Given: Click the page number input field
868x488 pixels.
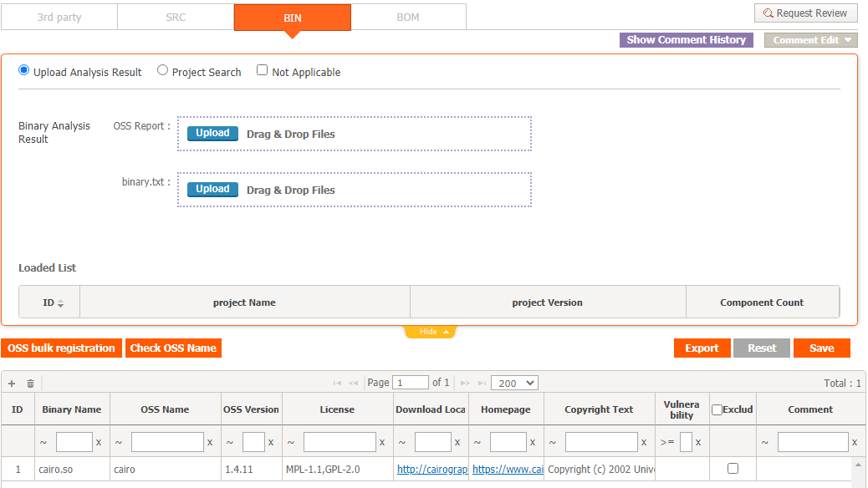Looking at the screenshot, I should coord(411,383).
